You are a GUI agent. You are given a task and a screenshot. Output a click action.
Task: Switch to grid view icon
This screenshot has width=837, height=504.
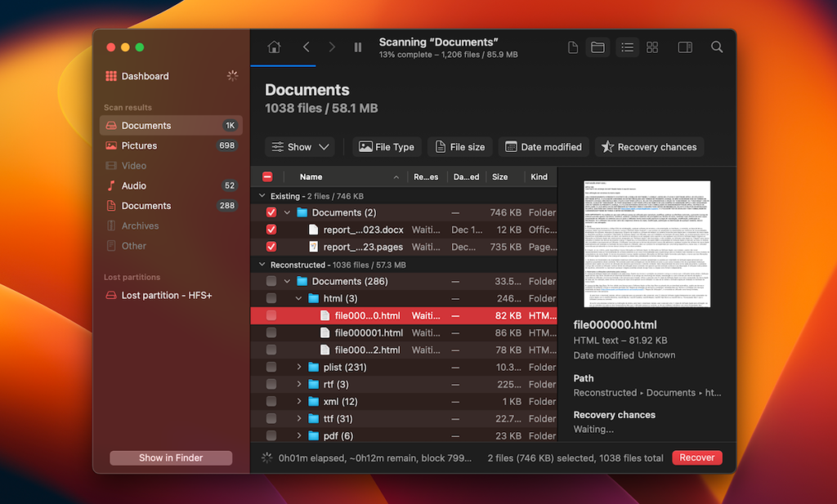pyautogui.click(x=652, y=47)
